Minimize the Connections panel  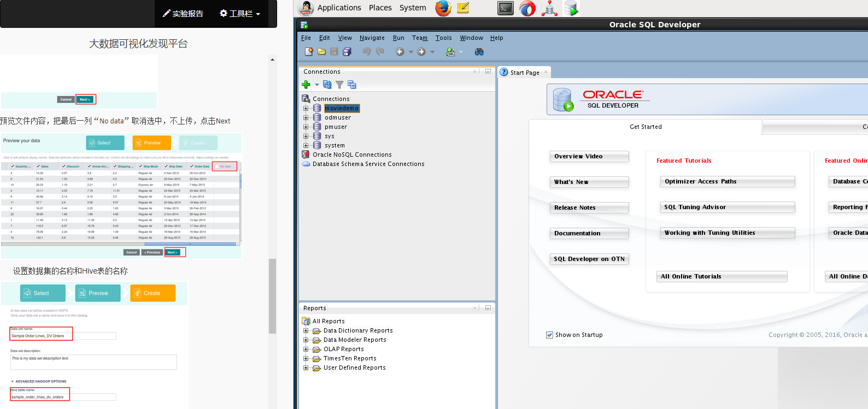[x=488, y=72]
